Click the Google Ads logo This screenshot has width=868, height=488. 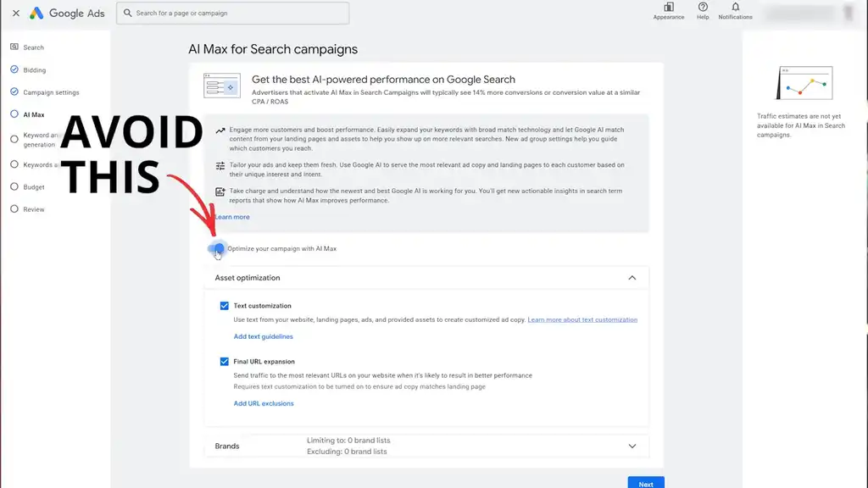click(x=67, y=14)
